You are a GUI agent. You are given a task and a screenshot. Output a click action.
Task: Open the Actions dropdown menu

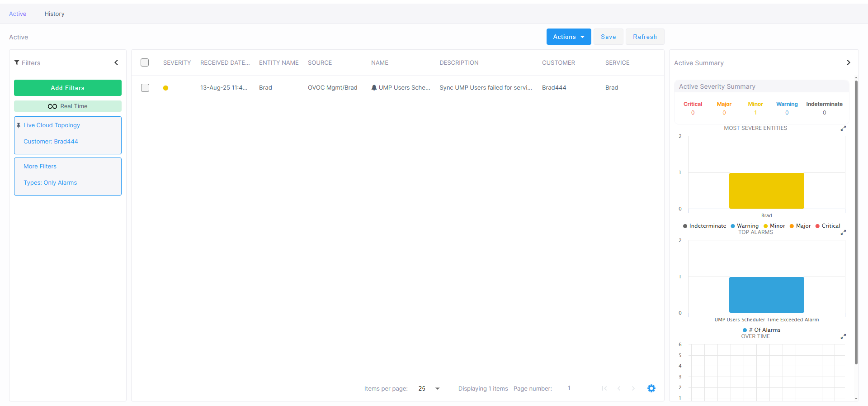pos(568,37)
